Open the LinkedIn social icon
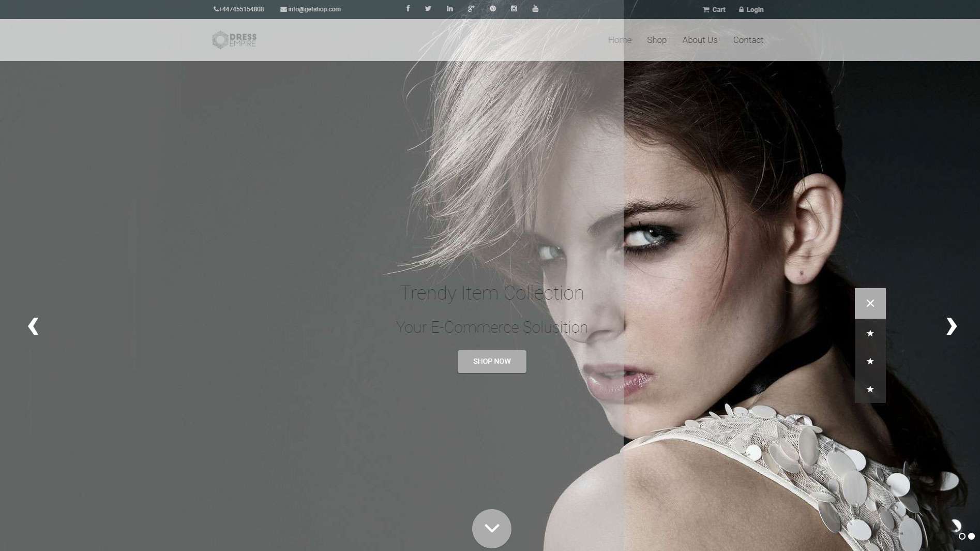The width and height of the screenshot is (980, 551). click(x=450, y=9)
